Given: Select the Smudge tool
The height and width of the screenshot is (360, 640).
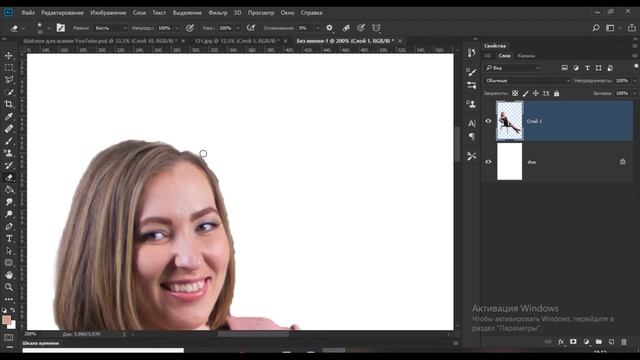Looking at the screenshot, I should coord(9,202).
